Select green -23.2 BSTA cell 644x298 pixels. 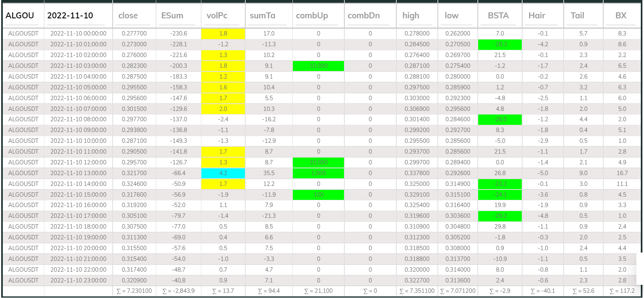coord(500,184)
